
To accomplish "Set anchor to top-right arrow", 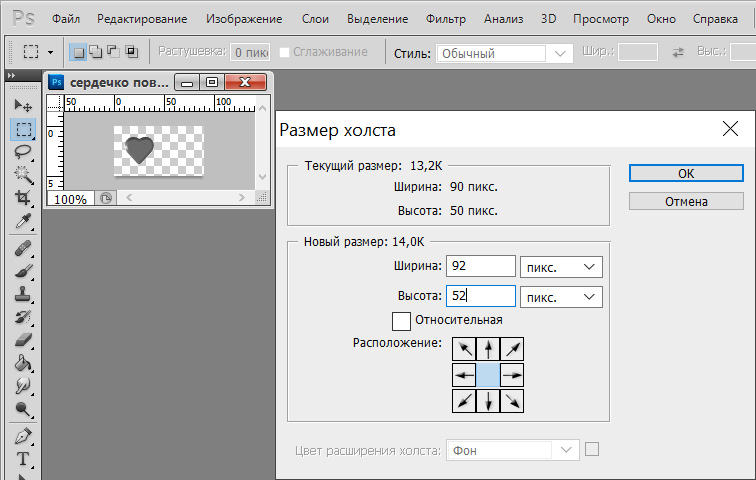I will pos(512,349).
